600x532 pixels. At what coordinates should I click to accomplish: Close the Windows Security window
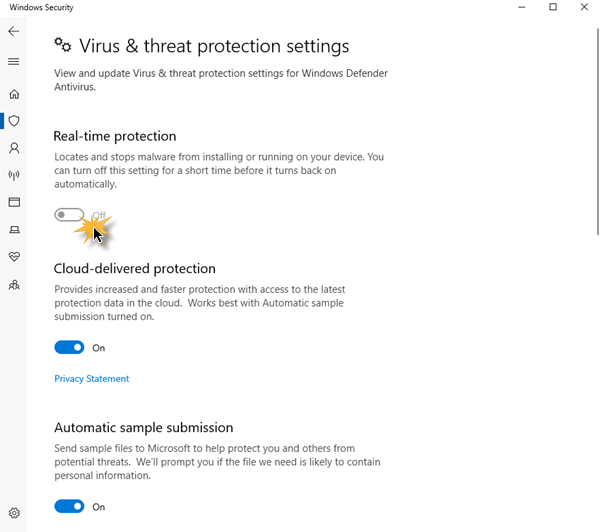(x=584, y=8)
